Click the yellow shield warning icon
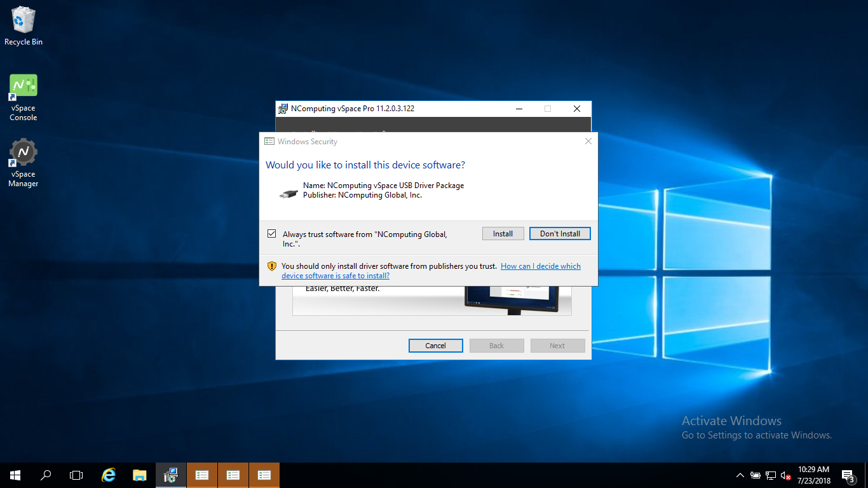The height and width of the screenshot is (488, 868). pos(272,266)
